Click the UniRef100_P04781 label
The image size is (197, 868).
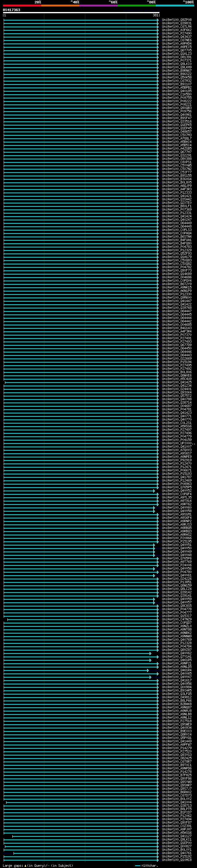176,410
